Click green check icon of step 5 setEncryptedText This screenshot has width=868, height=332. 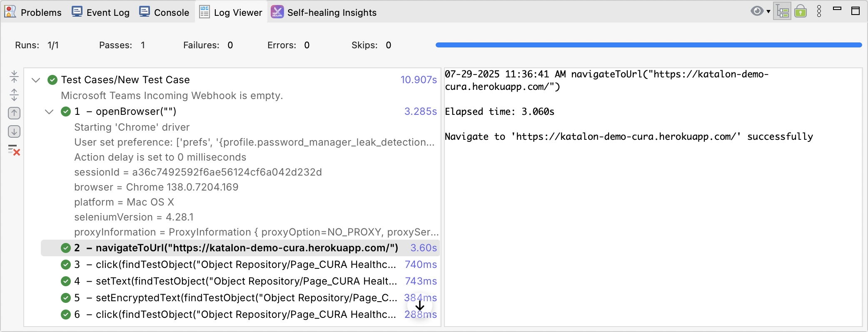pos(66,298)
